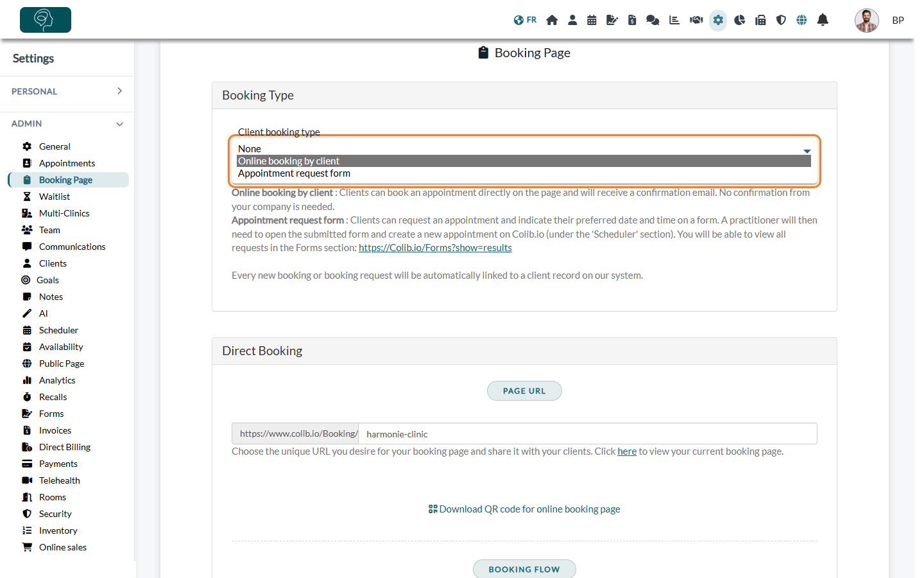
Task: Open the Client booking type dropdown arrow
Action: pos(807,151)
